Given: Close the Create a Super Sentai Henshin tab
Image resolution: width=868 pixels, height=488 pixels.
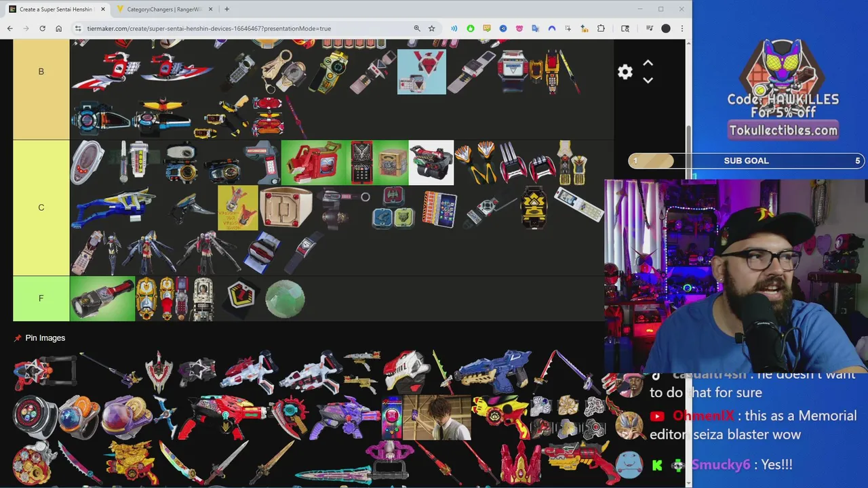Looking at the screenshot, I should (103, 9).
